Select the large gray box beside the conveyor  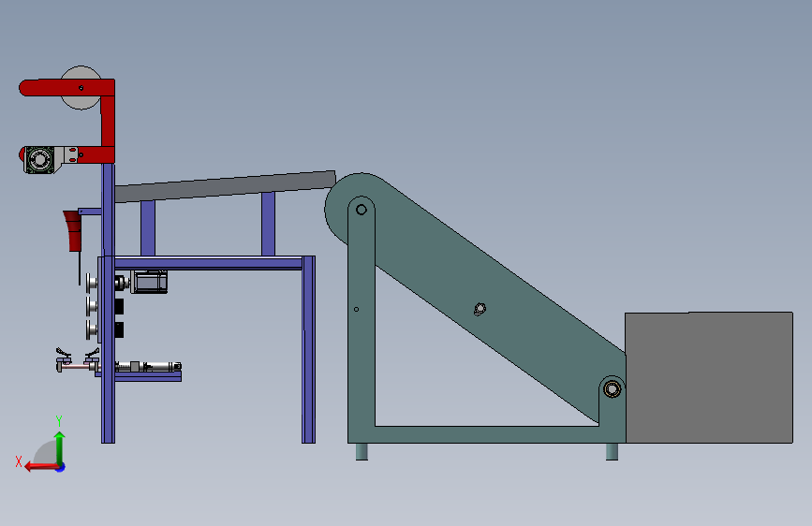709,377
